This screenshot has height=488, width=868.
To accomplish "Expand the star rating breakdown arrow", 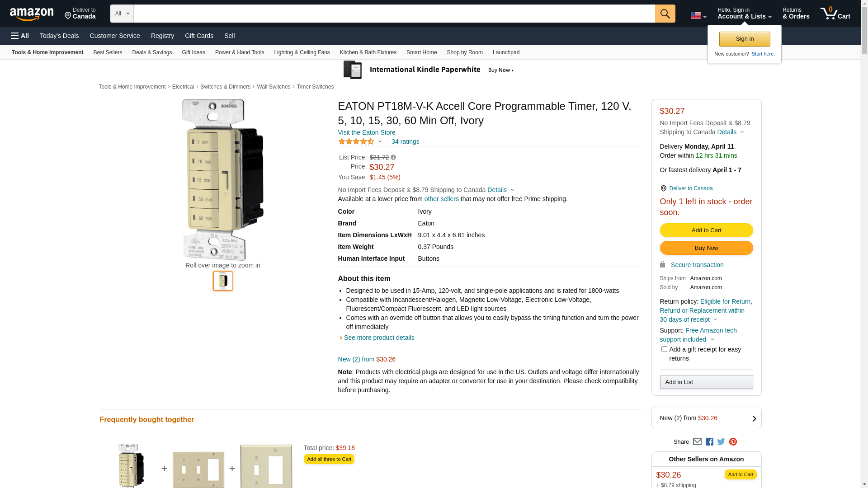I will (380, 142).
